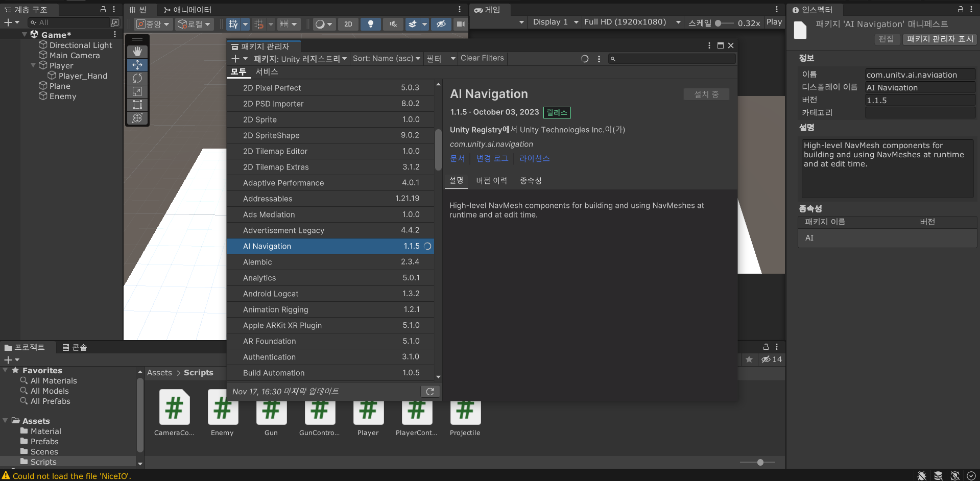The image size is (980, 481).
Task: Open the 콘솔 tab
Action: 75,347
